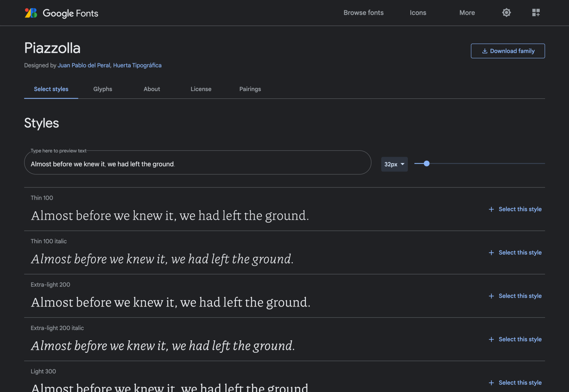This screenshot has height=392, width=569.
Task: Switch to the Pairings tab
Action: pos(250,89)
